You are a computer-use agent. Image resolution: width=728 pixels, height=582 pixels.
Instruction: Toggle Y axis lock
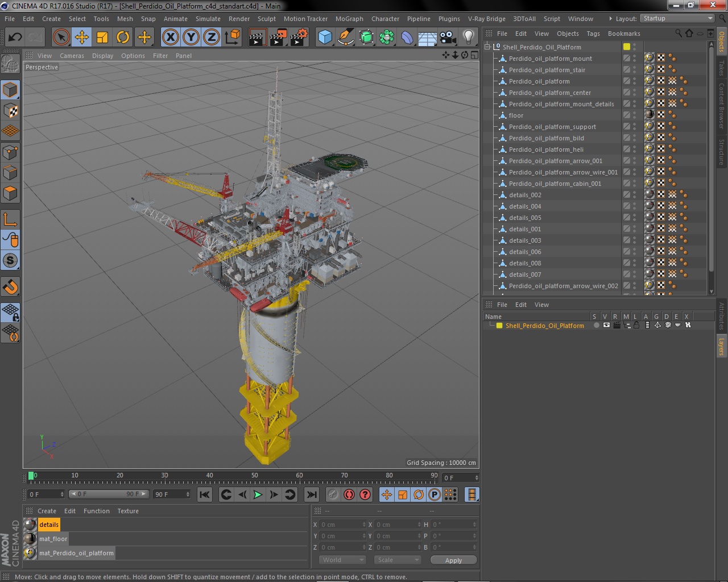[191, 38]
